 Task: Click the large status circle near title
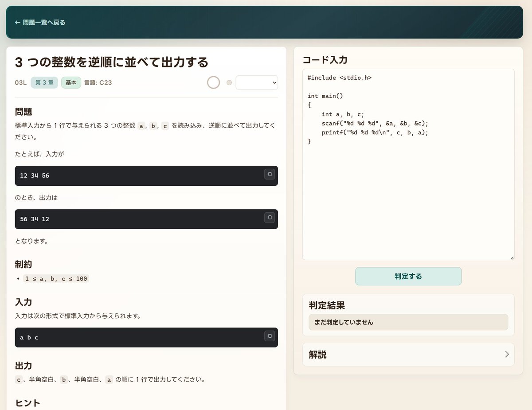pos(214,82)
